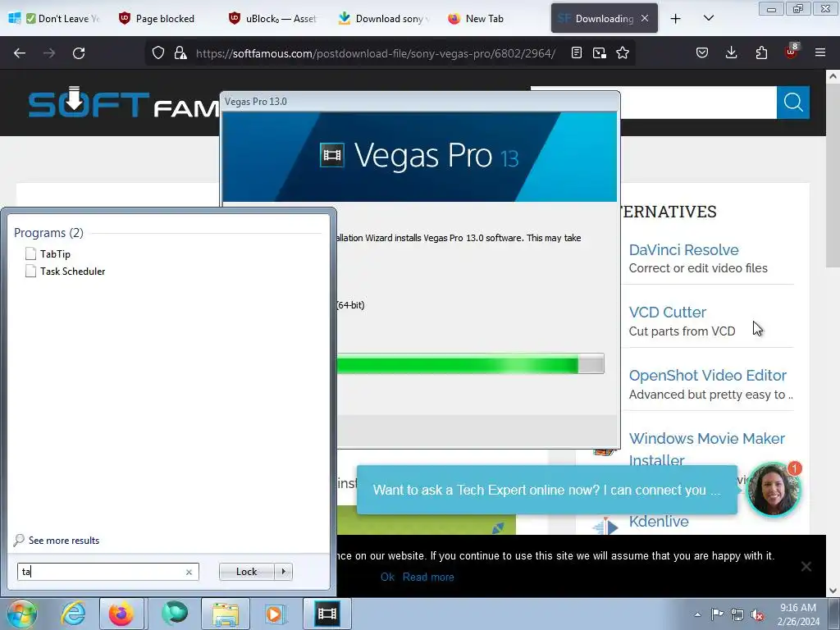Click the Tech Expert chat bubble
The image size is (840, 630).
point(547,491)
